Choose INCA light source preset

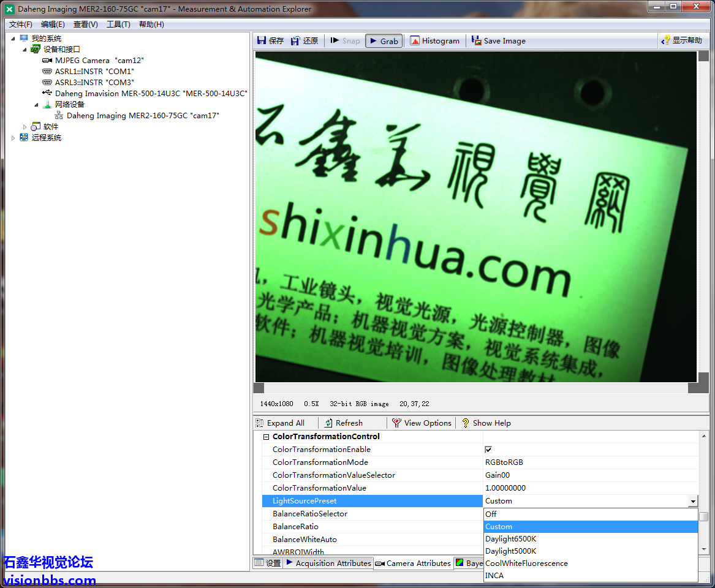(x=591, y=576)
